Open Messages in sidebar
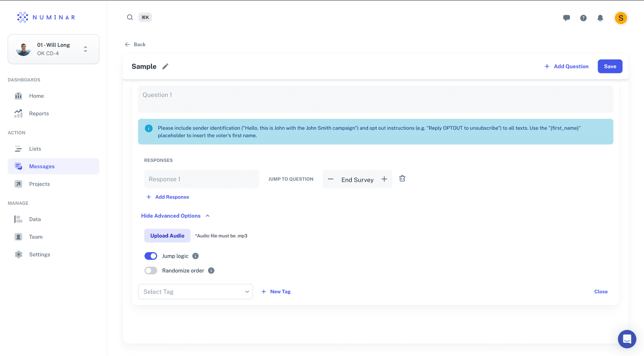The height and width of the screenshot is (356, 644). [x=53, y=166]
